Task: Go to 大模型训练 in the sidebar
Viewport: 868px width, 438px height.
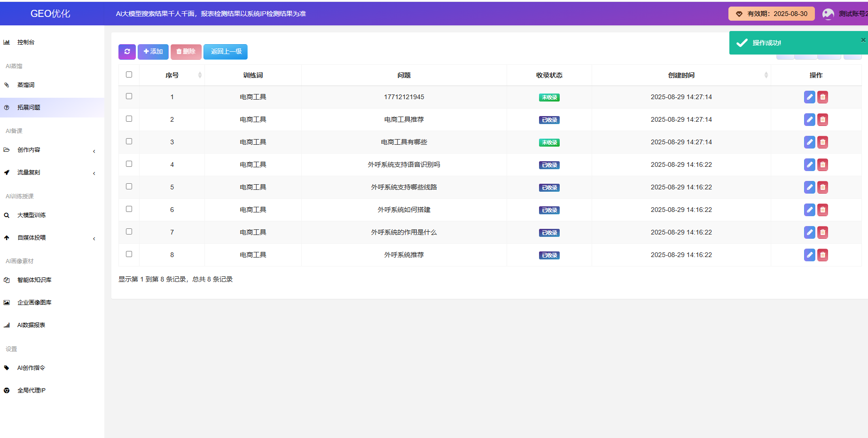Action: click(31, 215)
